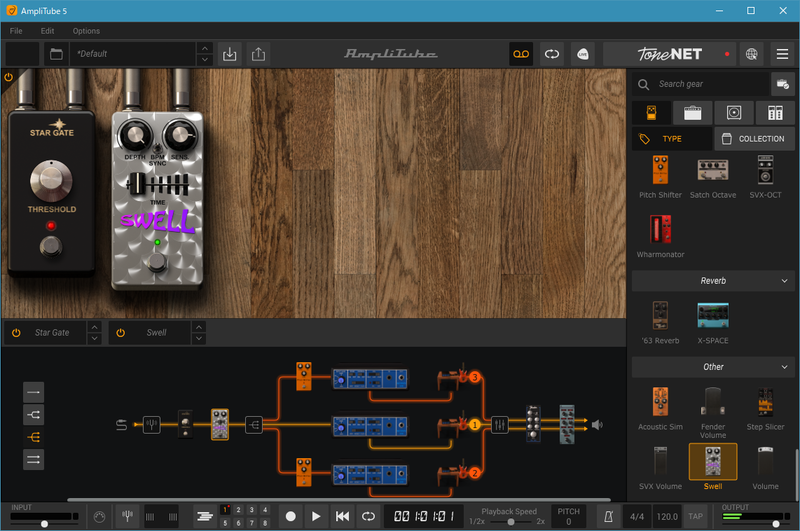The width and height of the screenshot is (800, 531).
Task: Select the stomp pedal gear category tab
Action: [651, 113]
